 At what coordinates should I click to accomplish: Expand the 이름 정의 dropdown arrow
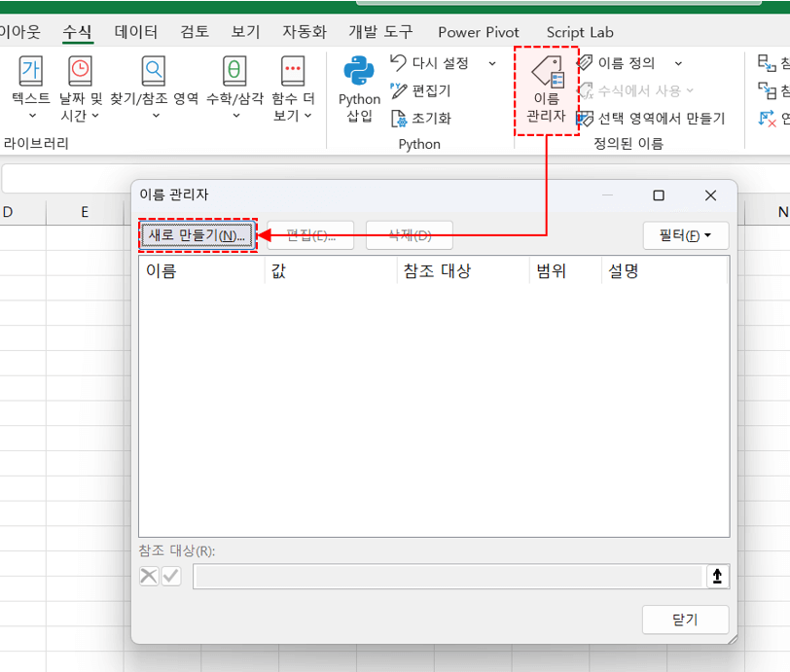click(678, 63)
